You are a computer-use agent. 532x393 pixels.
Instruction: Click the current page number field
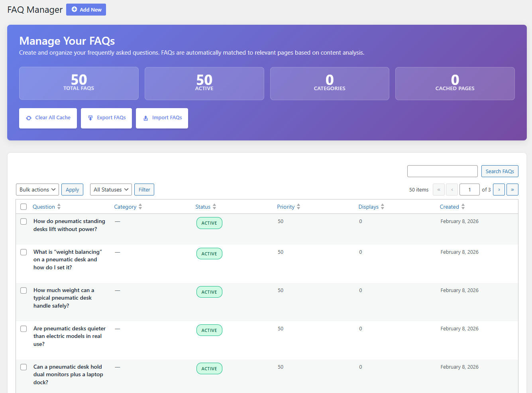click(469, 190)
